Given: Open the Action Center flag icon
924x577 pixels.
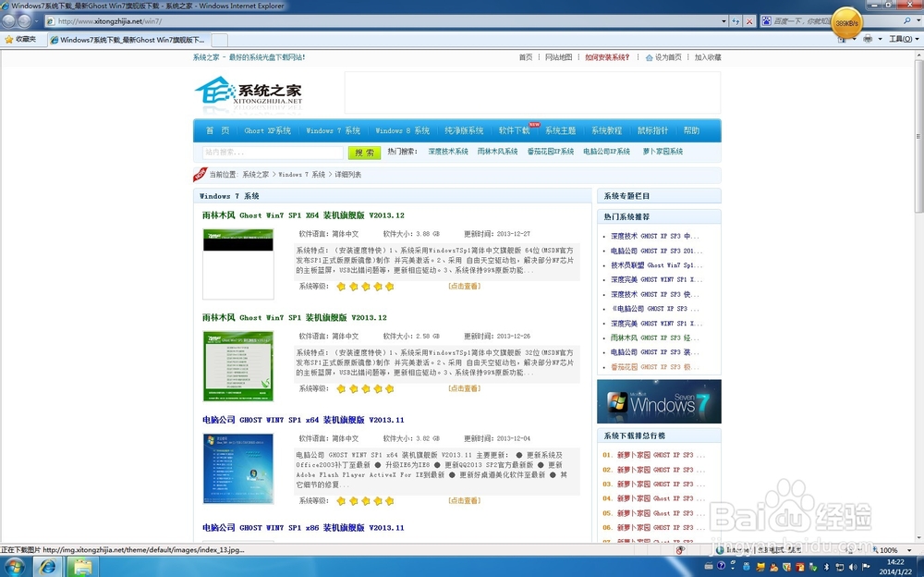Looking at the screenshot, I should click(x=866, y=567).
